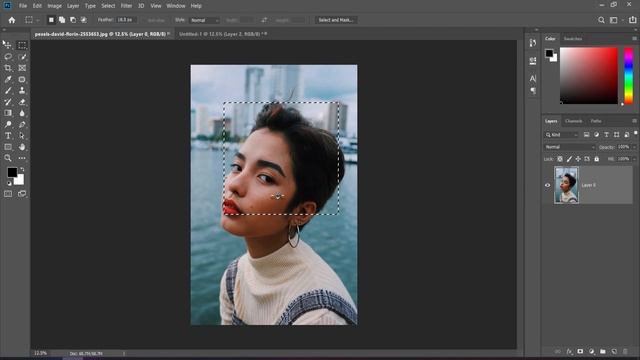Select the History Brush tool
Image resolution: width=640 pixels, height=360 pixels.
pyautogui.click(x=8, y=102)
